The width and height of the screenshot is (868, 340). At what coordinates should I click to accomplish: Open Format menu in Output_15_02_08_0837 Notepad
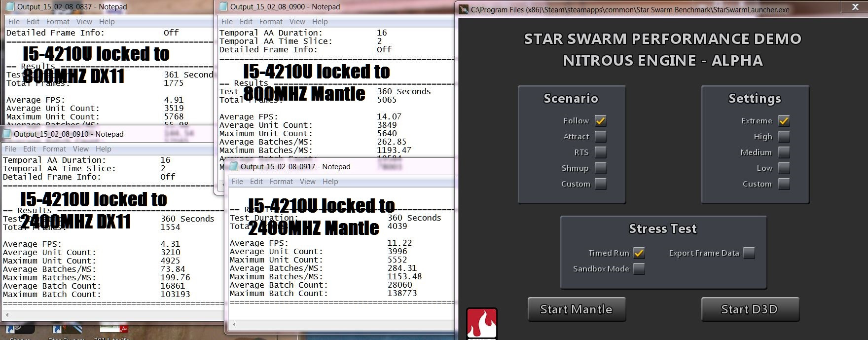pyautogui.click(x=58, y=22)
